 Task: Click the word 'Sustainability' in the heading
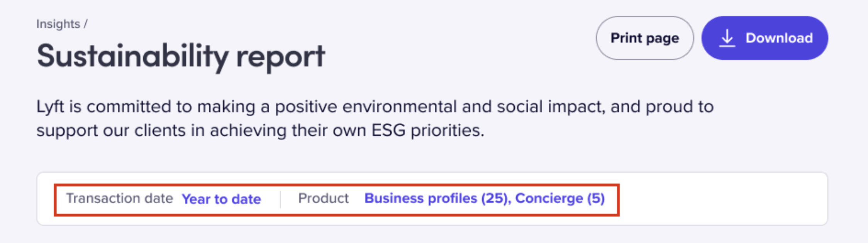click(133, 56)
